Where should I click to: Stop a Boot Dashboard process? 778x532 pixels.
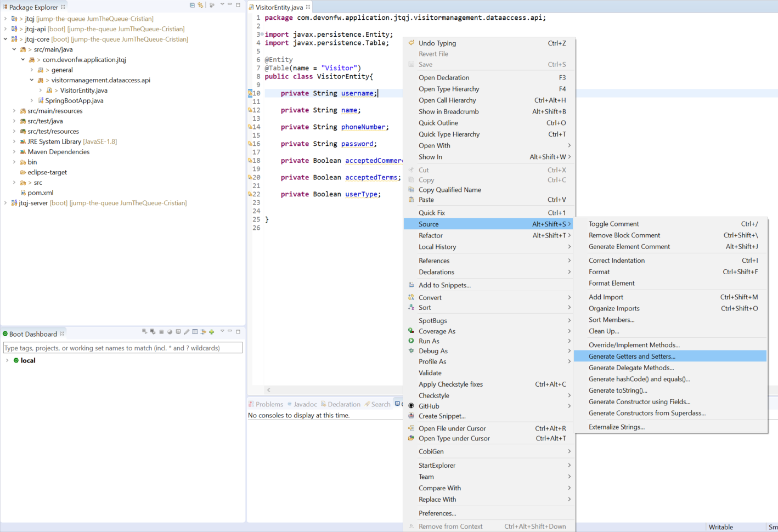pyautogui.click(x=161, y=332)
